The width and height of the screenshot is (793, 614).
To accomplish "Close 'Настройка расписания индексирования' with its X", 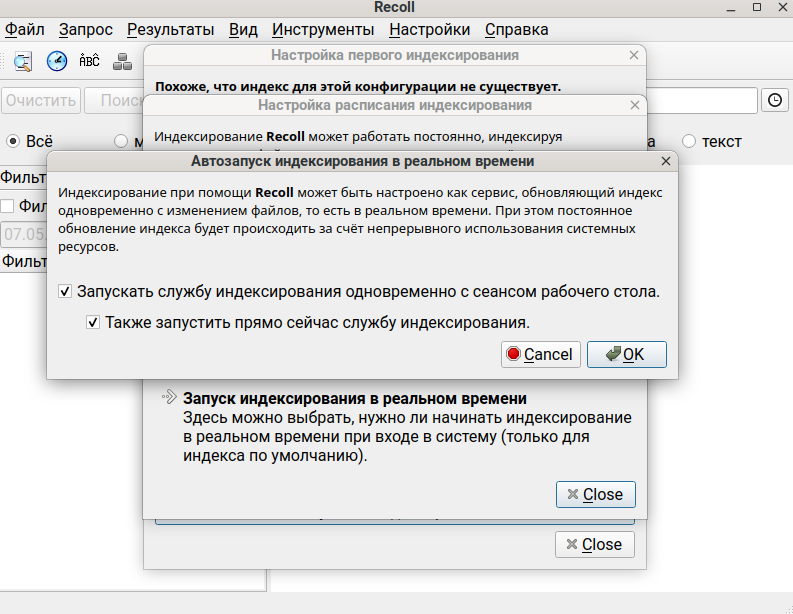I will click(634, 105).
